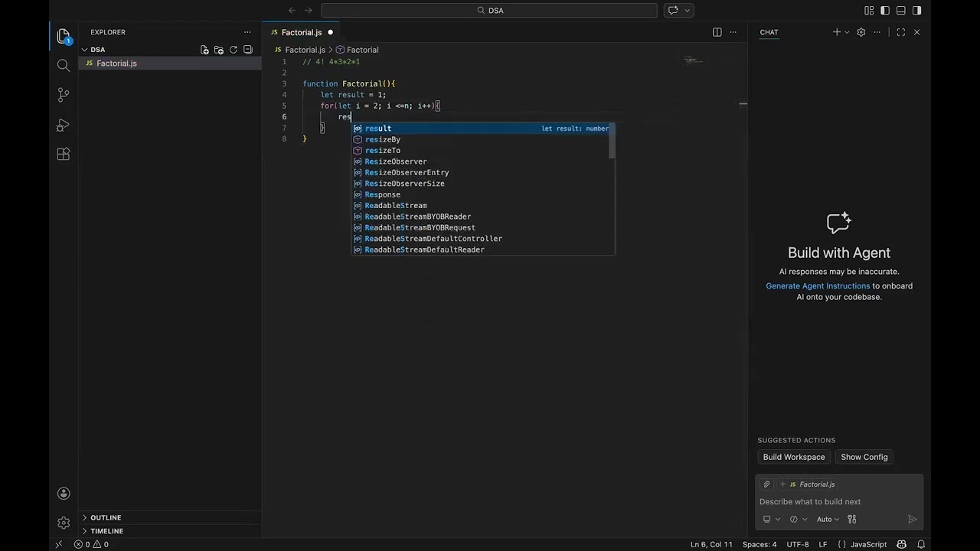Switch to the CHAT panel tab
The height and width of the screenshot is (551, 980).
pyautogui.click(x=769, y=32)
